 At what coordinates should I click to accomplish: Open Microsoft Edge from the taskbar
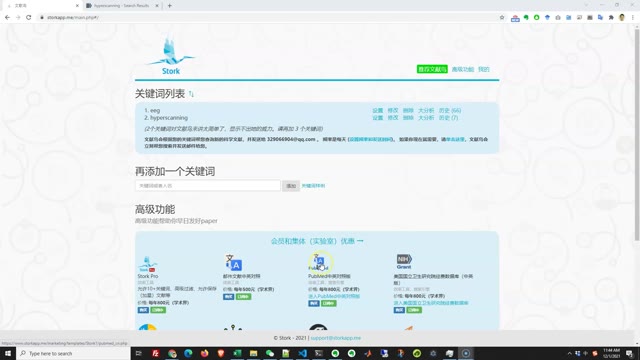(x=188, y=353)
